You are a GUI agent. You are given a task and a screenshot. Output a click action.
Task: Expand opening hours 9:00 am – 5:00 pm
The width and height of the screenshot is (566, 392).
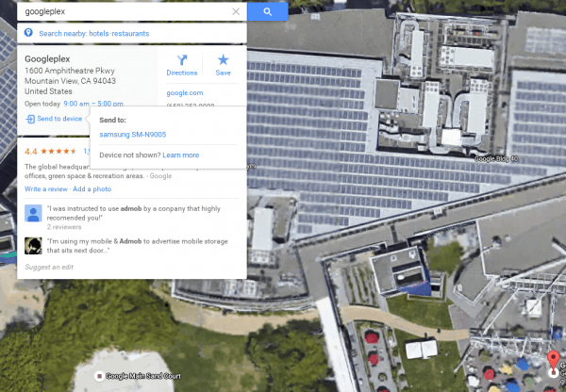92,104
